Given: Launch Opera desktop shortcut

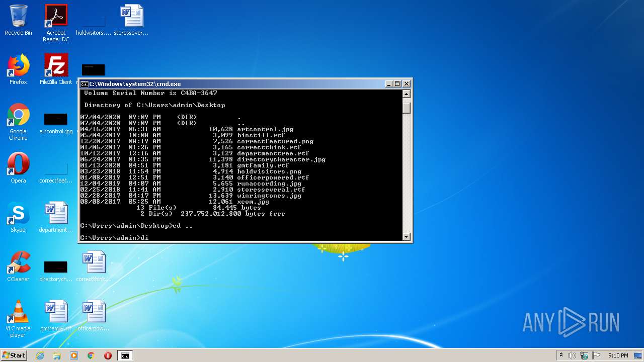Looking at the screenshot, I should tap(18, 168).
